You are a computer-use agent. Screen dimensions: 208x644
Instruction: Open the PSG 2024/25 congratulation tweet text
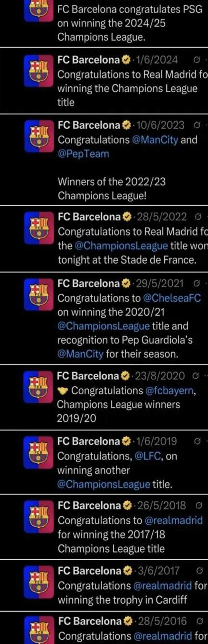130,23
